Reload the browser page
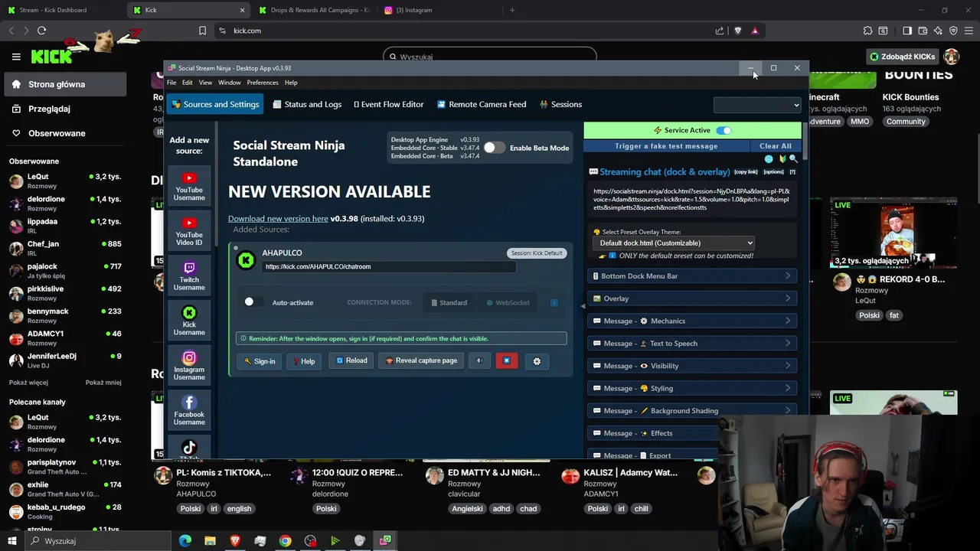 point(41,31)
